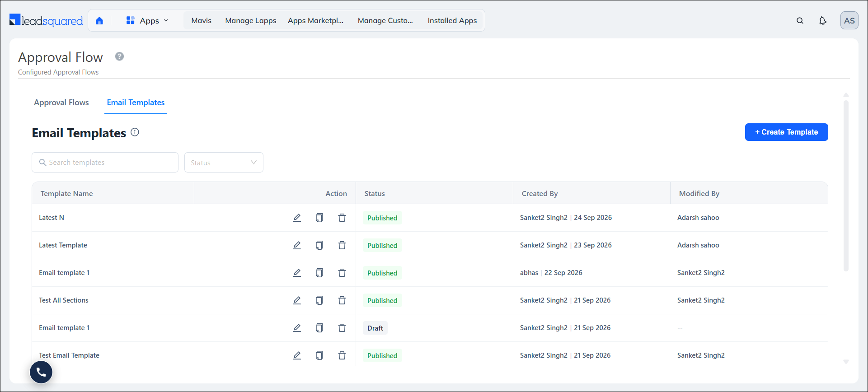Screen dimensions: 868x392
Task: Switch to the Approval Flows tab
Action: tap(61, 103)
